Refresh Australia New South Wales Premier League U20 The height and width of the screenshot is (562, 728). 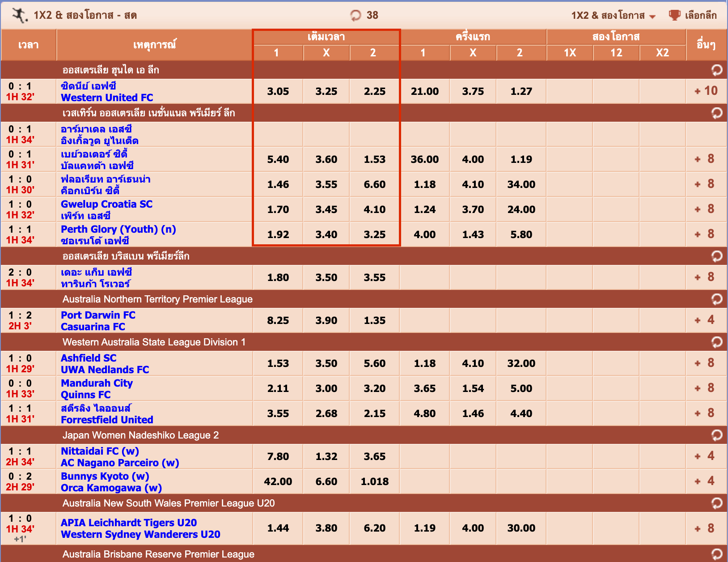point(716,503)
